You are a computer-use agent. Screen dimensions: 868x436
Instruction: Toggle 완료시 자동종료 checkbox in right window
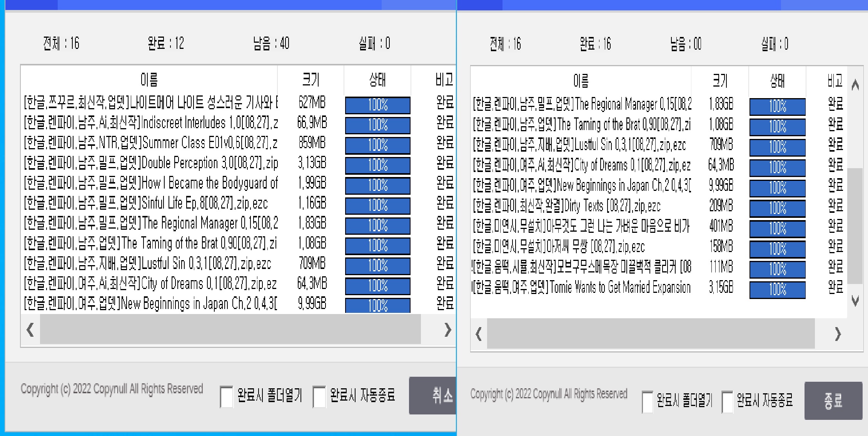(x=727, y=401)
